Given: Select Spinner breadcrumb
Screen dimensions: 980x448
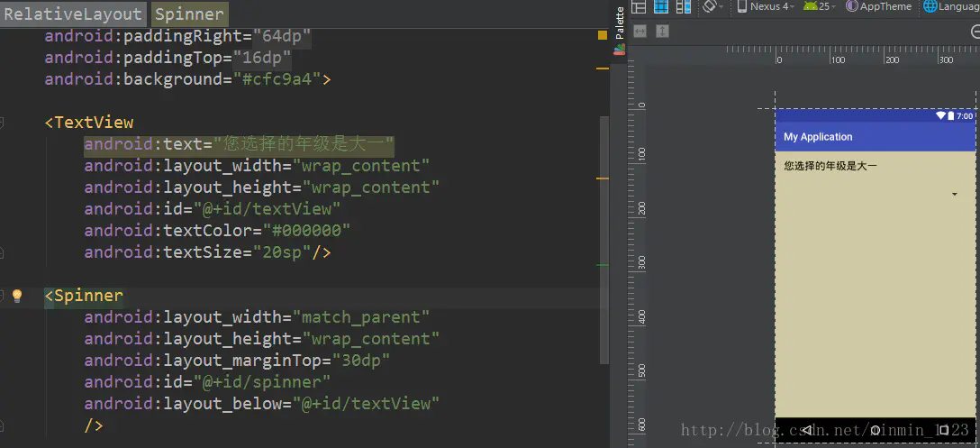Looking at the screenshot, I should tap(189, 14).
